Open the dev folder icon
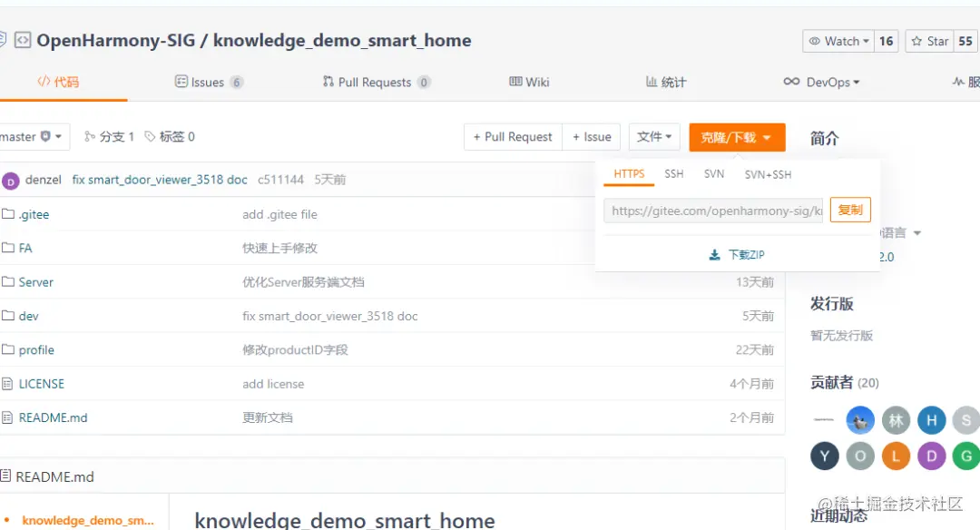 (x=7, y=316)
